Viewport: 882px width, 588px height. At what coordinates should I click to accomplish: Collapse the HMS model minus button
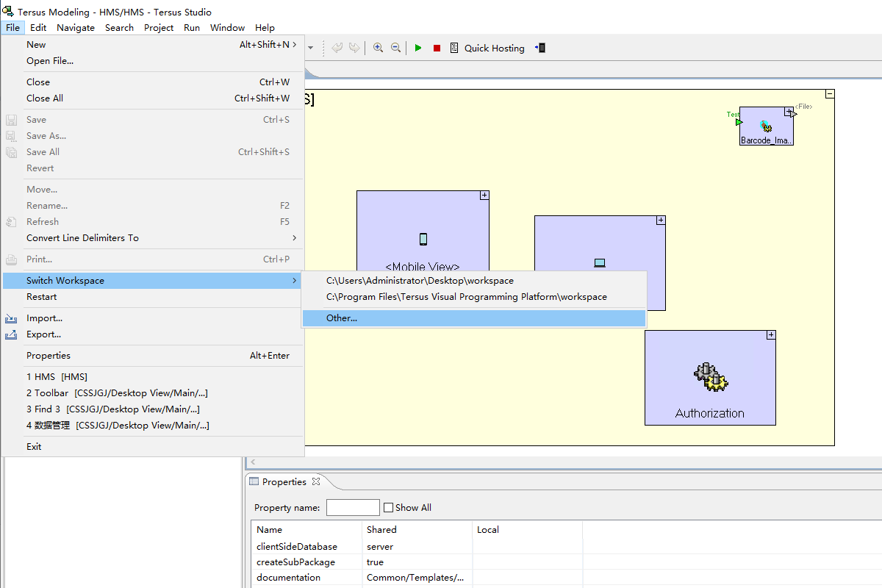(830, 94)
